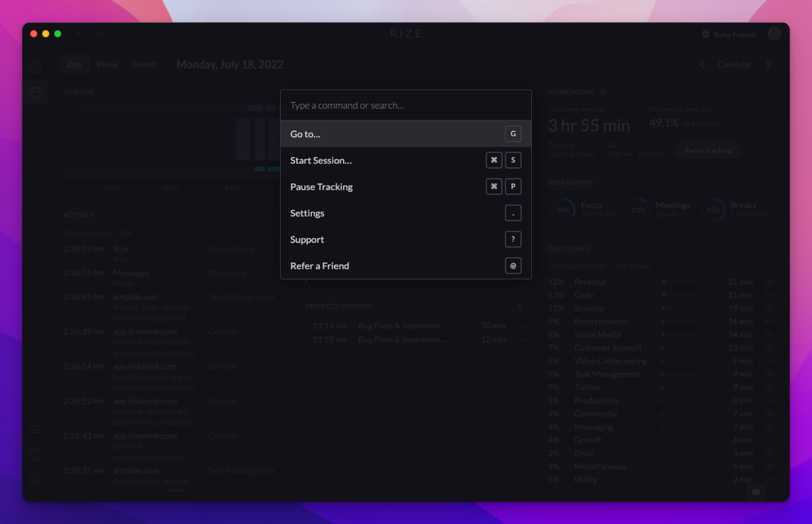812x524 pixels.
Task: Click the @ key badge on Refer a Friend
Action: coord(513,265)
